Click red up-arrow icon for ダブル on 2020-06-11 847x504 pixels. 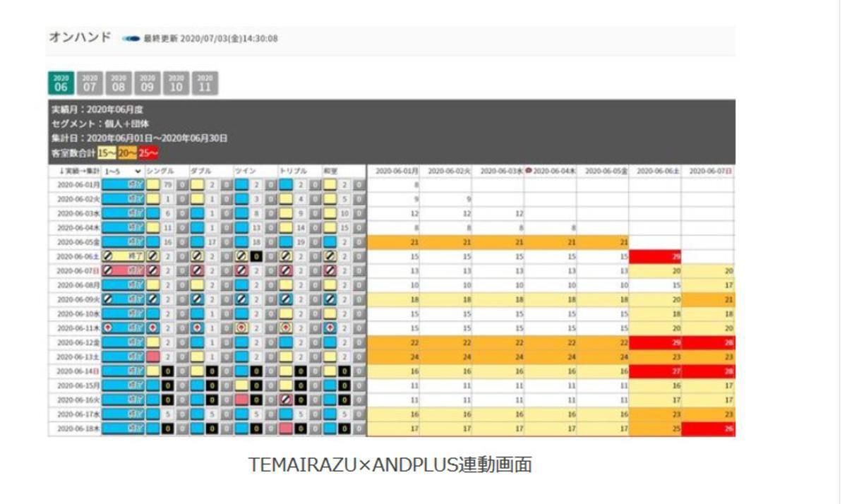pyautogui.click(x=197, y=328)
